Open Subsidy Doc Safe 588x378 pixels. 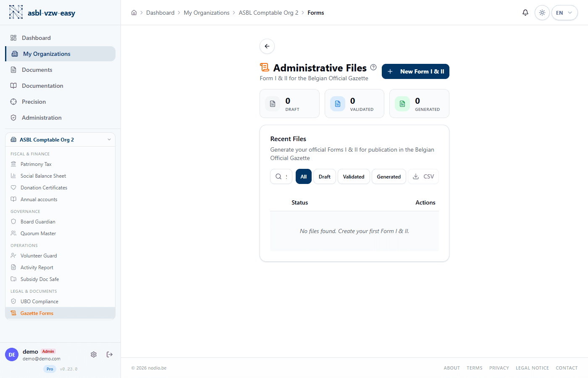(60, 279)
